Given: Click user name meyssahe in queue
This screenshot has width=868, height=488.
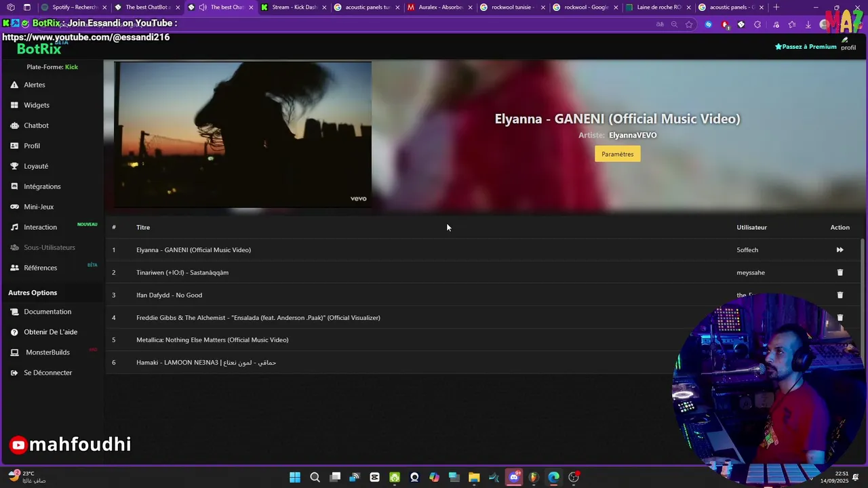Looking at the screenshot, I should pos(751,272).
